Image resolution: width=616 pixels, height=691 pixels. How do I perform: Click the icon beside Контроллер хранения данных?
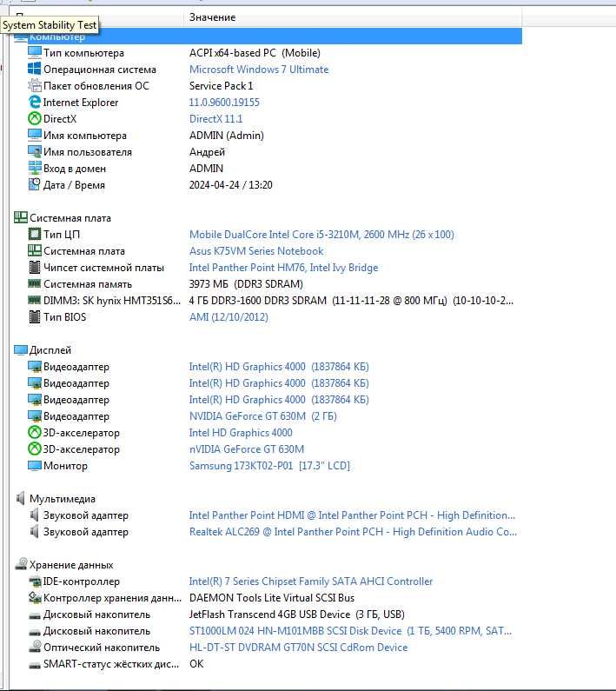[x=35, y=598]
